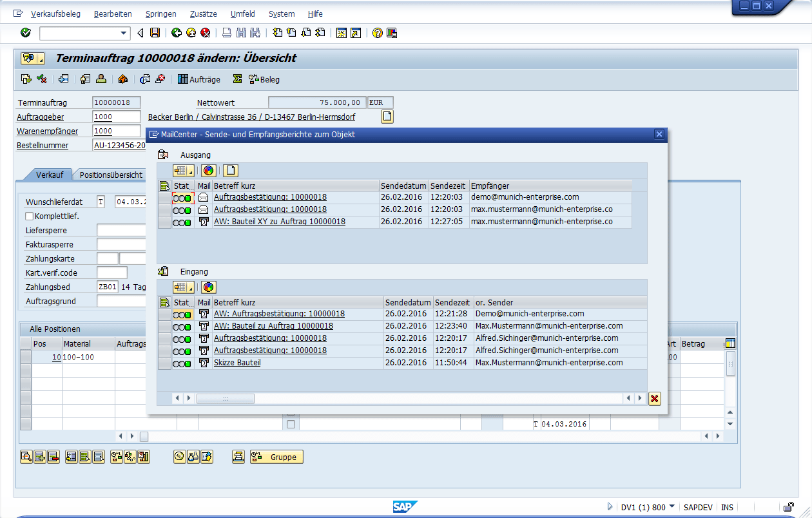Toggle the Komplettlief. checkbox
812x518 pixels.
click(x=30, y=216)
